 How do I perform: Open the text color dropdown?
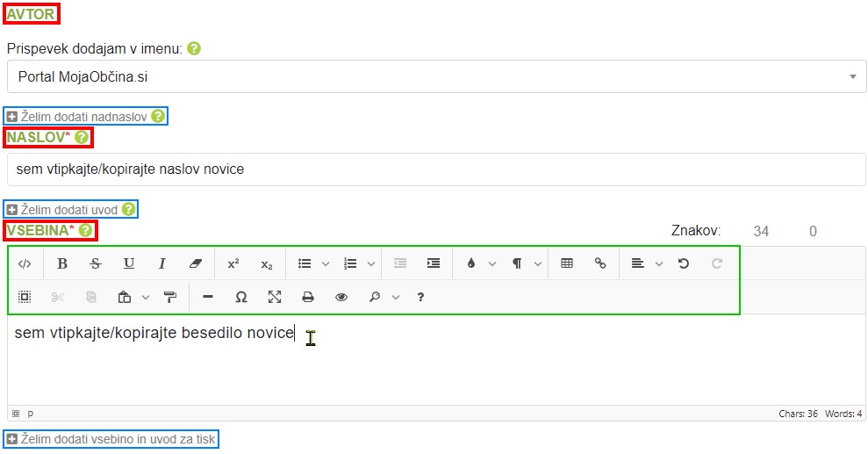point(491,263)
